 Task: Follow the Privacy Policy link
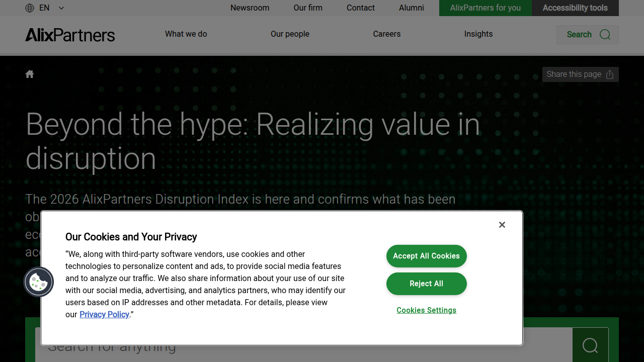[105, 314]
